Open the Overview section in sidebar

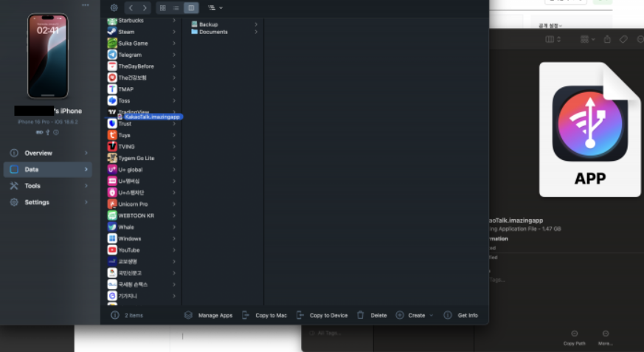click(48, 153)
